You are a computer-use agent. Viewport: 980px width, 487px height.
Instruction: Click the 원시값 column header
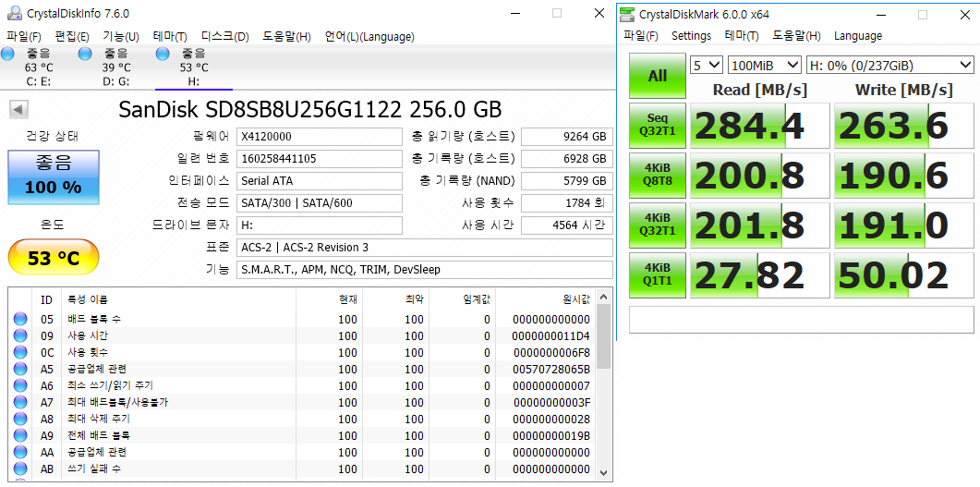tap(575, 299)
